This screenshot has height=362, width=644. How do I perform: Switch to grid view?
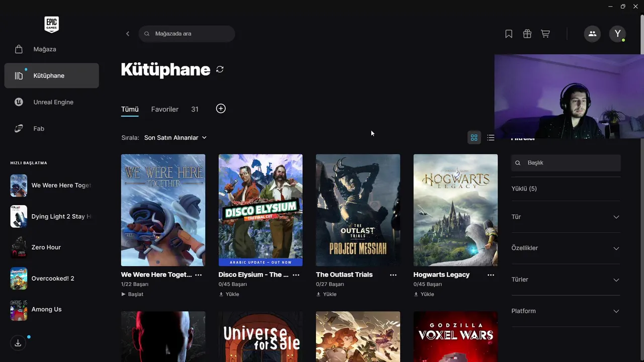click(474, 137)
